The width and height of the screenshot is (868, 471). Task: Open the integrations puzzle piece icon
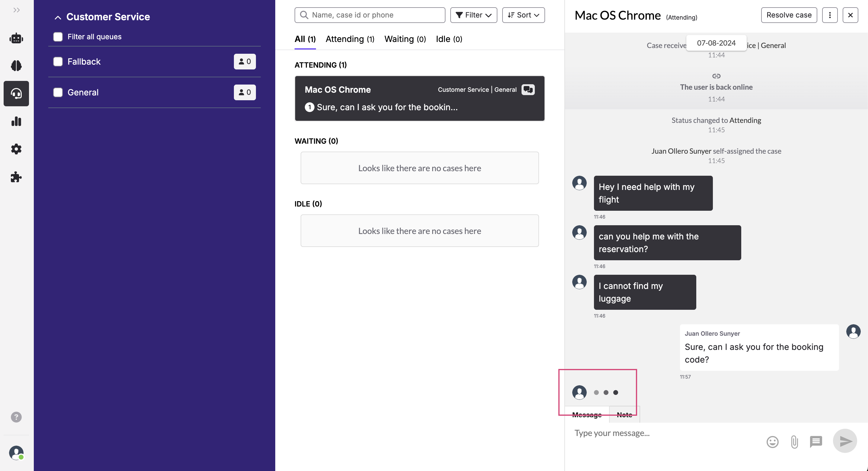[16, 177]
